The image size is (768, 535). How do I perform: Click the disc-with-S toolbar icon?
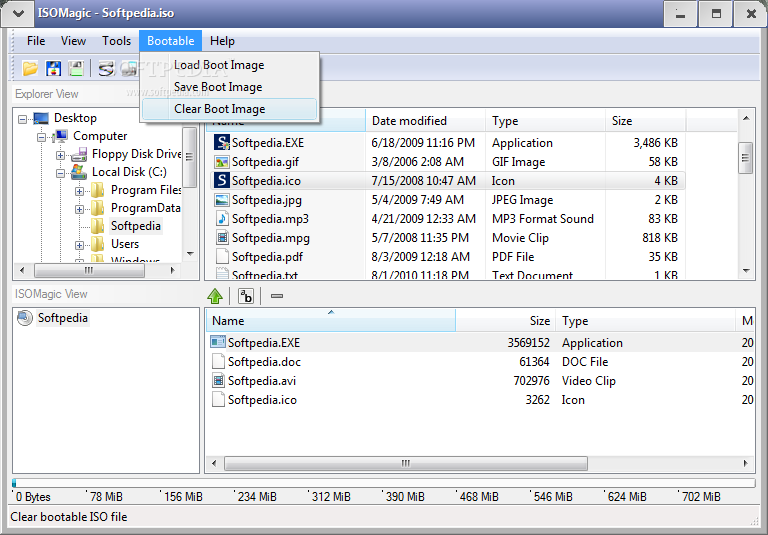pyautogui.click(x=106, y=68)
